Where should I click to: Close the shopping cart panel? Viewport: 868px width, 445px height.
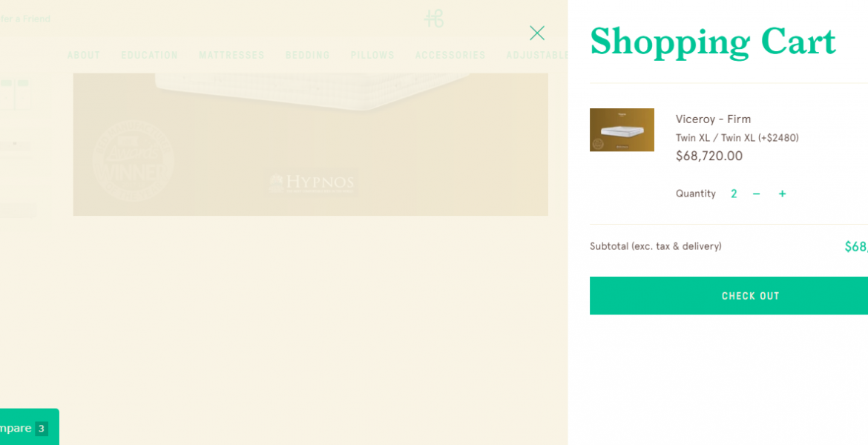(537, 33)
